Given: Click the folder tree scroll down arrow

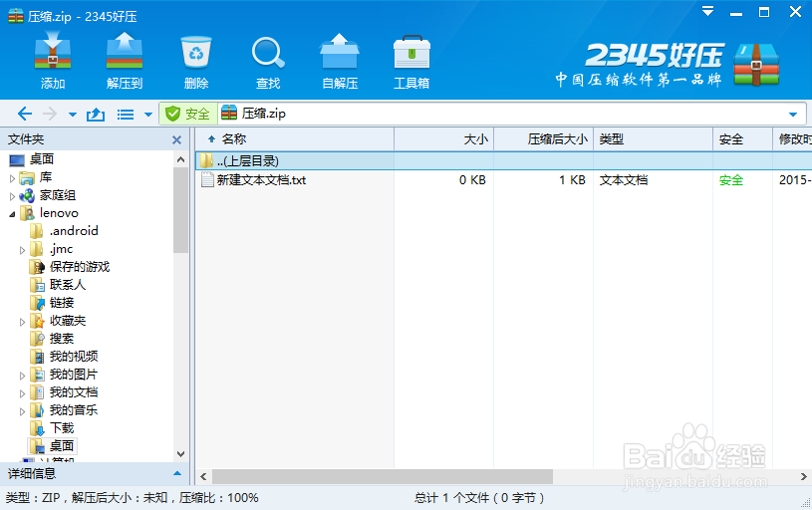Looking at the screenshot, I should [180, 454].
